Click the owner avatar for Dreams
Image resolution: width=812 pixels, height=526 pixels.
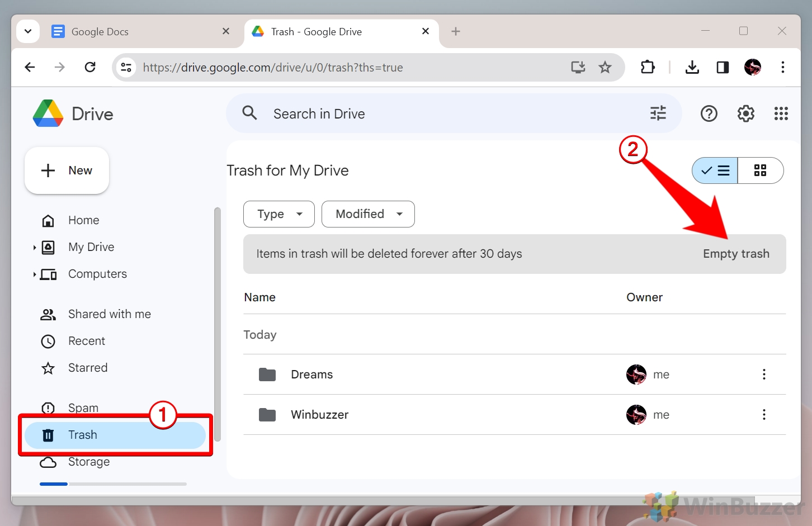pyautogui.click(x=636, y=375)
